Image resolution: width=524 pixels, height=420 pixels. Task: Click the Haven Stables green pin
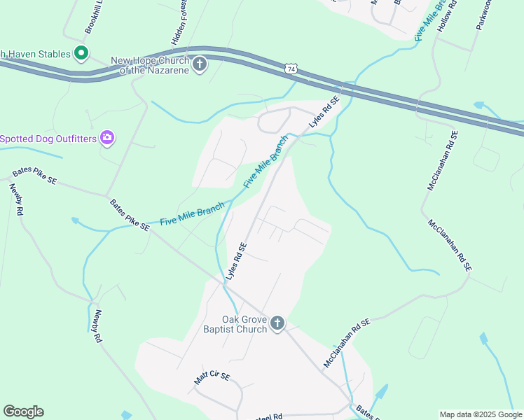coord(81,53)
